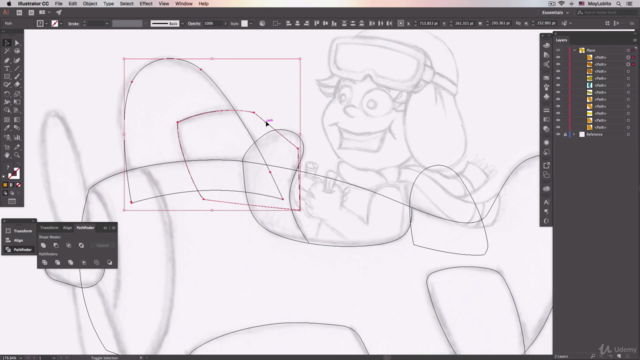The height and width of the screenshot is (360, 640).
Task: Select the Direct Selection tool
Action: coord(17,42)
